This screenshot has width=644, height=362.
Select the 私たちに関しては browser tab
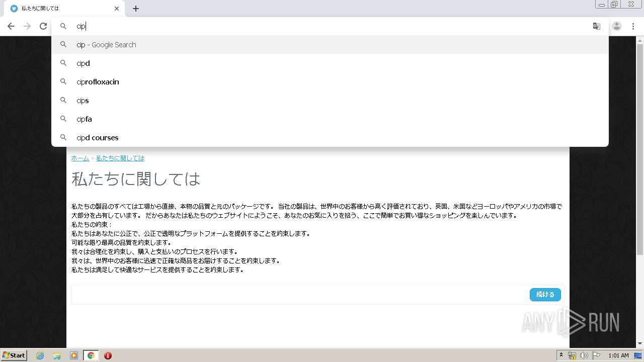coord(64,9)
